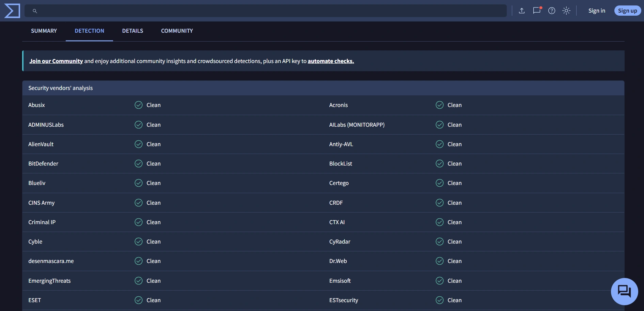Focus the top search input field
644x311 pixels.
pos(266,11)
